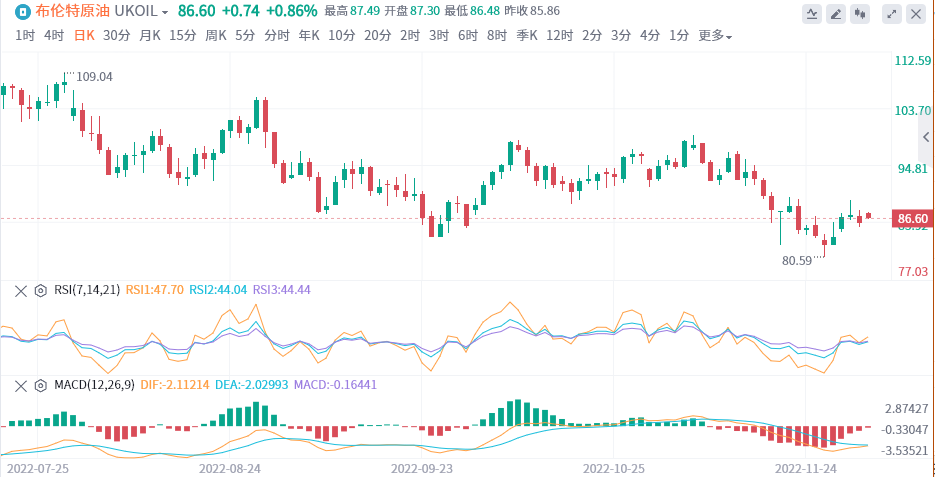Click the 2022-09-23 date label

tap(422, 469)
